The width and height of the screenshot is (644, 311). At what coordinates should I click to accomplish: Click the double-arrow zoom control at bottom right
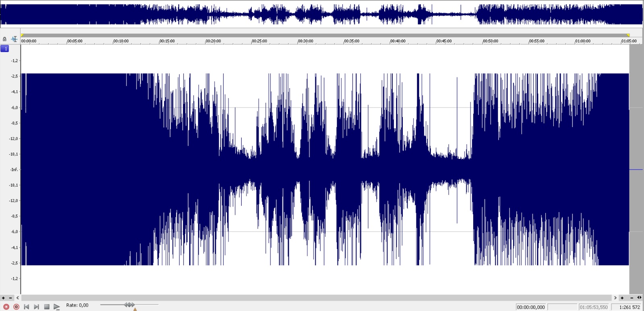(x=639, y=298)
